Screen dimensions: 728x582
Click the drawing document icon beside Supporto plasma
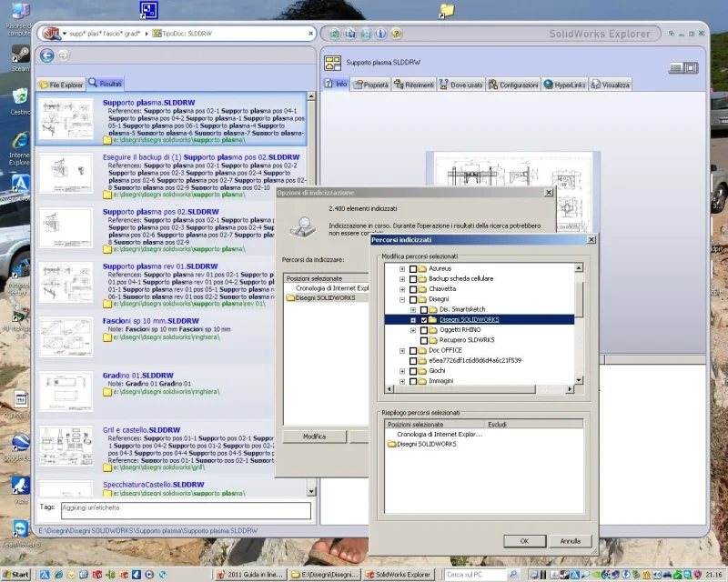click(332, 63)
